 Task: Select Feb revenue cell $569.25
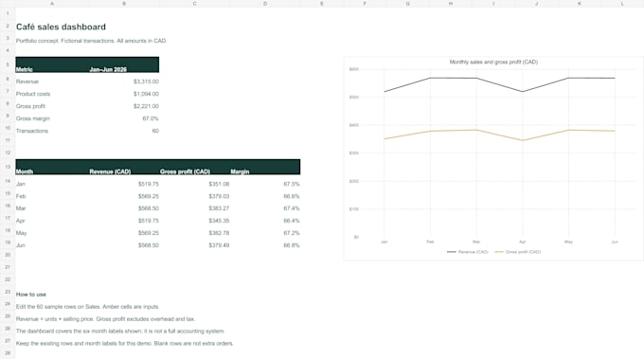click(x=149, y=196)
